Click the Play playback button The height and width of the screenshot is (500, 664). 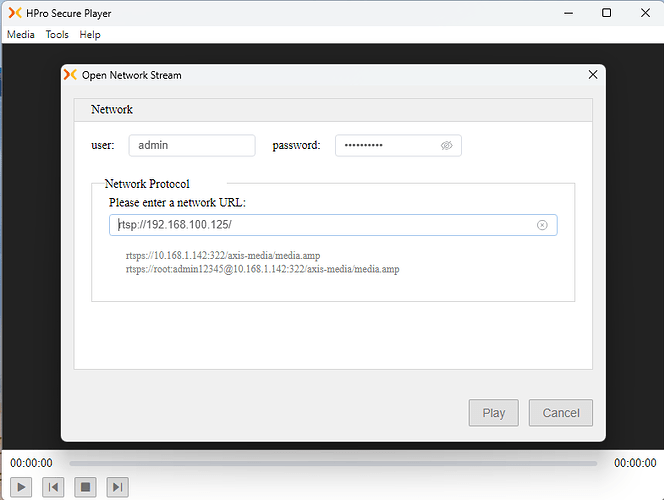pos(22,487)
